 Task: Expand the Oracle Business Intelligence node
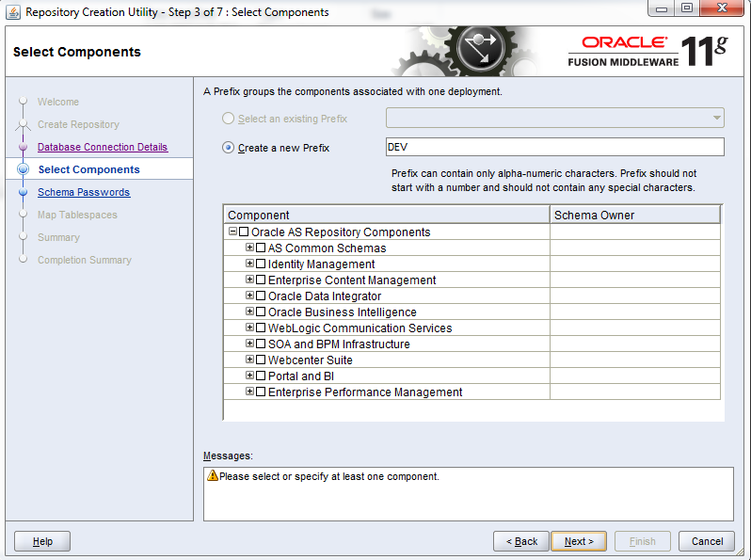pos(249,312)
